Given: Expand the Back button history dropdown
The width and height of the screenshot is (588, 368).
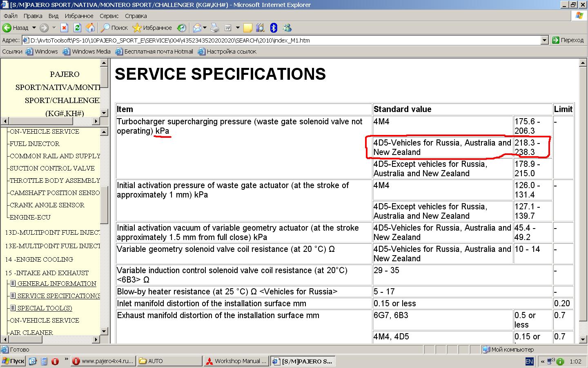Looking at the screenshot, I should 34,28.
